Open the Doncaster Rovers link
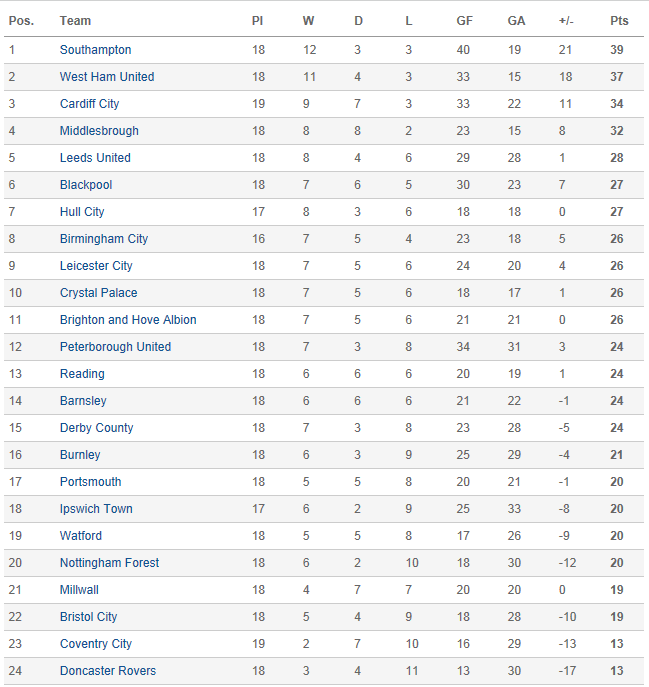Screen dimensions: 649x687 [x=108, y=671]
